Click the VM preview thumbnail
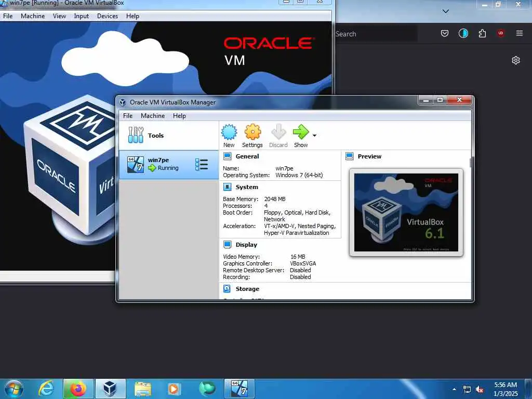 coord(406,212)
